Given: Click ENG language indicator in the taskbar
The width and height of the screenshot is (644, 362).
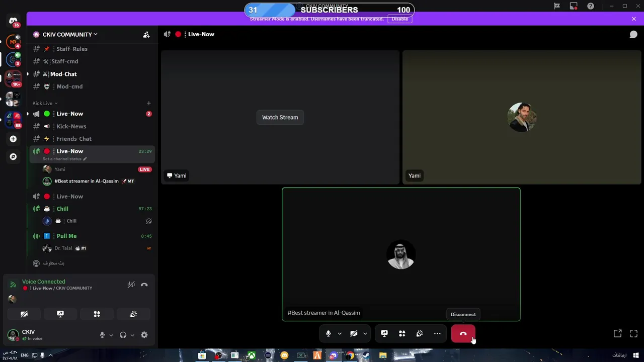Looking at the screenshot, I should coord(25,355).
